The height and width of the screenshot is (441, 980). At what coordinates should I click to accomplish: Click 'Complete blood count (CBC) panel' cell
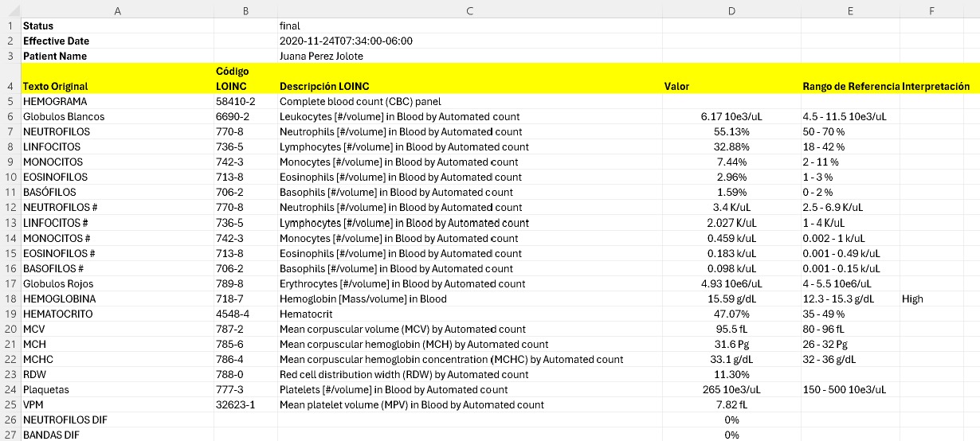click(469, 102)
